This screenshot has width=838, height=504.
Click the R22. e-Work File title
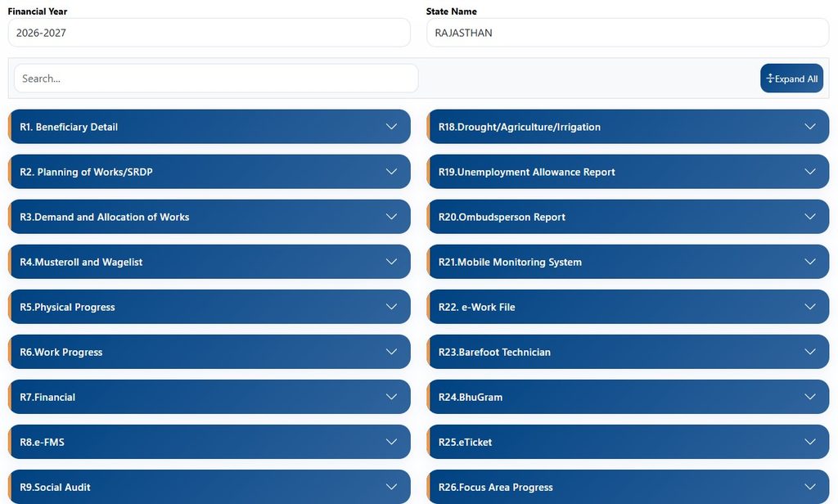click(477, 308)
